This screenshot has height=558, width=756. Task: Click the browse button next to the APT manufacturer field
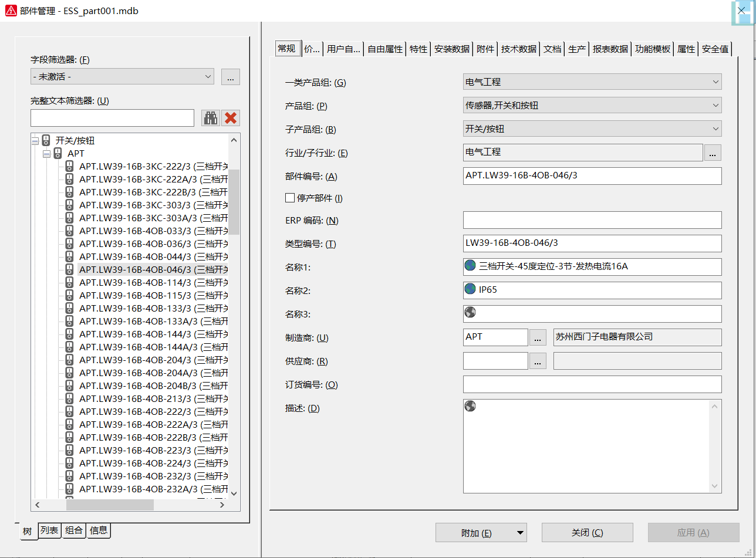538,337
